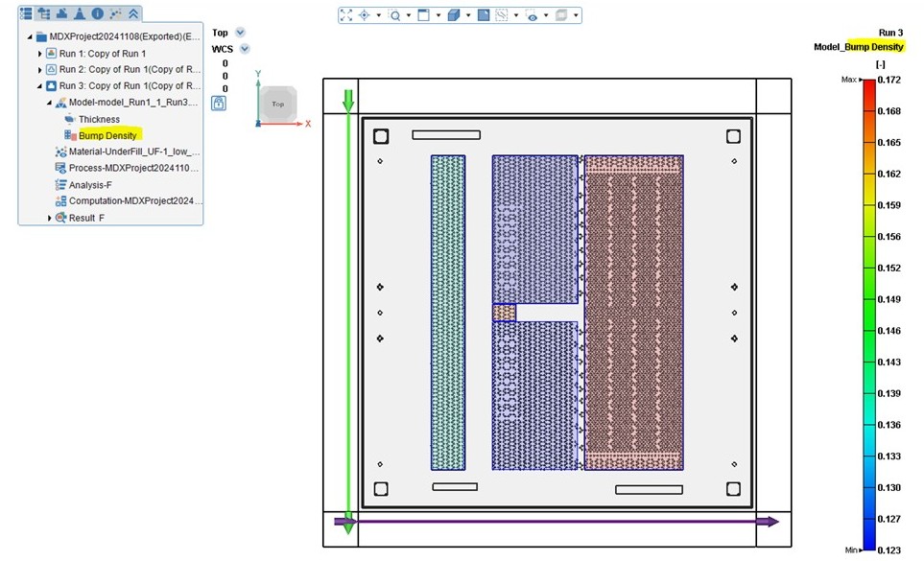Select Bump Density in the model tree
Screen dimensions: 924x561
107,135
